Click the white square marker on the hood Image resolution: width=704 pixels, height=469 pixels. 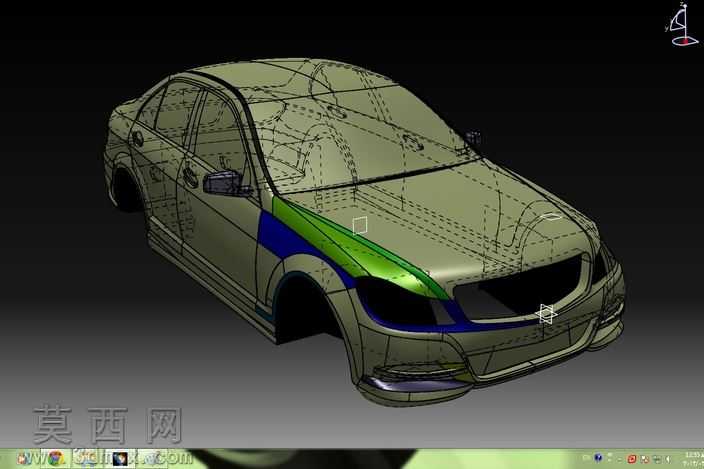pos(360,225)
